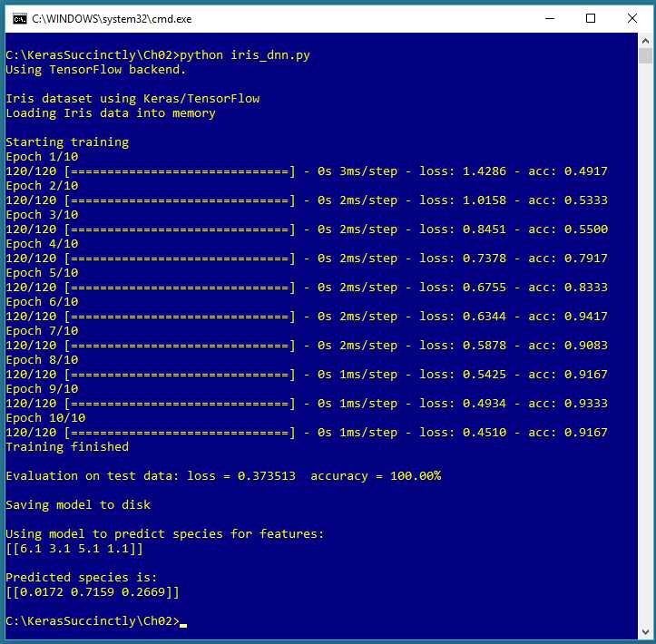The height and width of the screenshot is (644, 656).
Task: Click the accuracy value 0.7917
Action: pos(586,259)
